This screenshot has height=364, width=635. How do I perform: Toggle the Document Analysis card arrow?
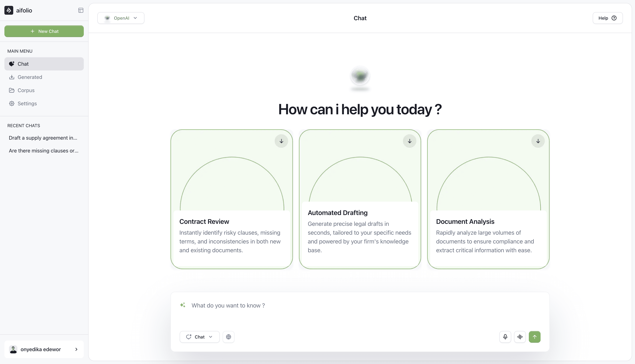[538, 141]
